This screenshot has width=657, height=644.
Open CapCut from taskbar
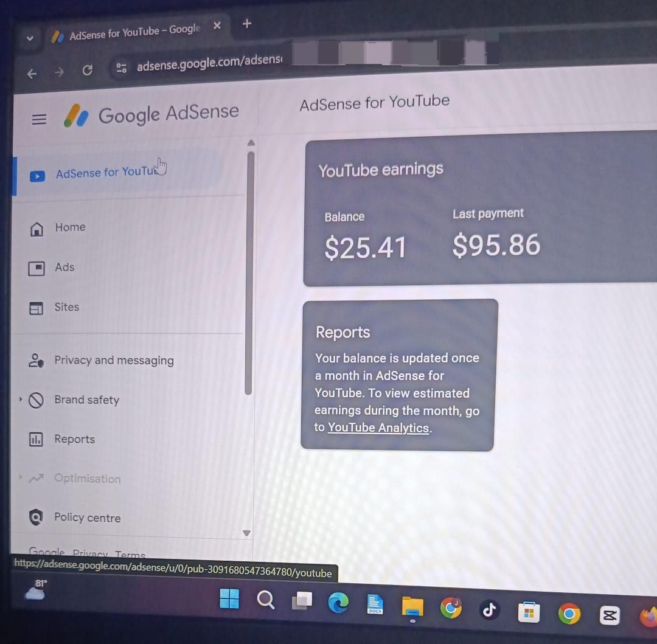609,615
